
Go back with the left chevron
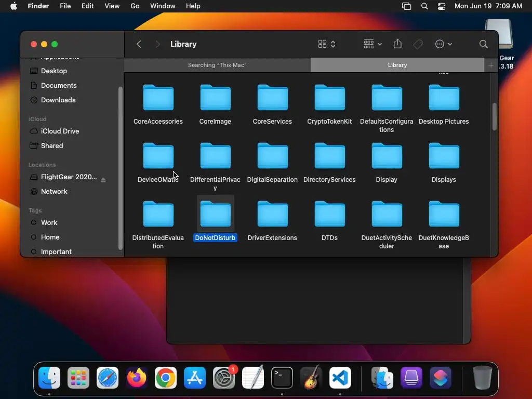(x=139, y=44)
